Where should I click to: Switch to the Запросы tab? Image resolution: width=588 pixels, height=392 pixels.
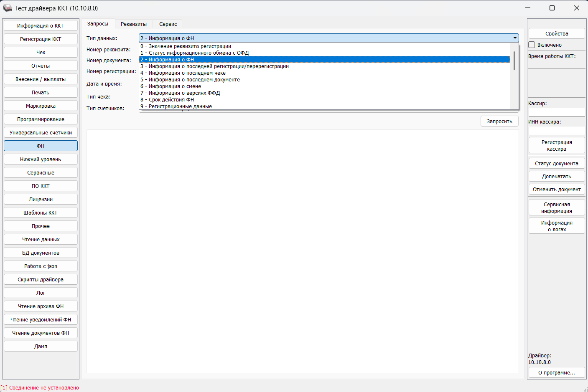tap(98, 24)
